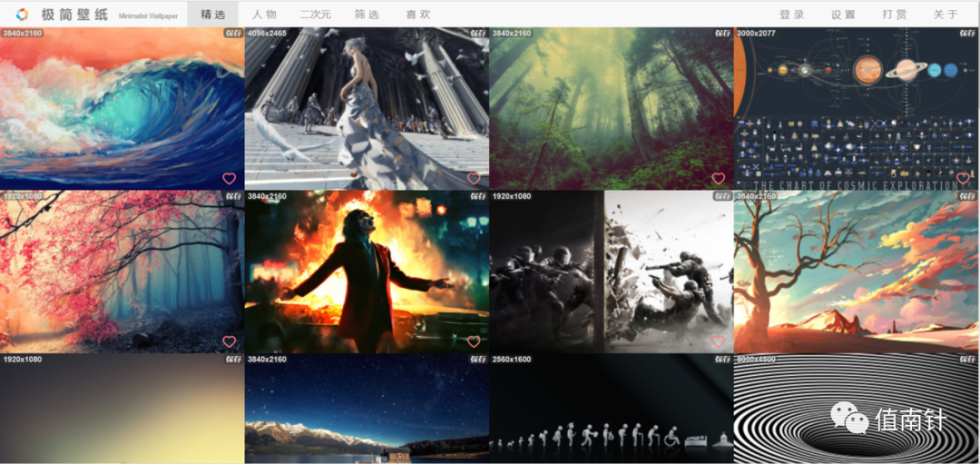
Task: Save the pink blossom forest wallpaper
Action: pos(234,196)
